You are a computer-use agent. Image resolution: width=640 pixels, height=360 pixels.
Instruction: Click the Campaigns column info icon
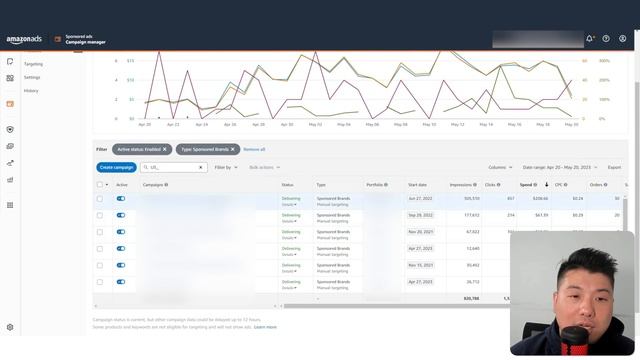click(x=166, y=185)
